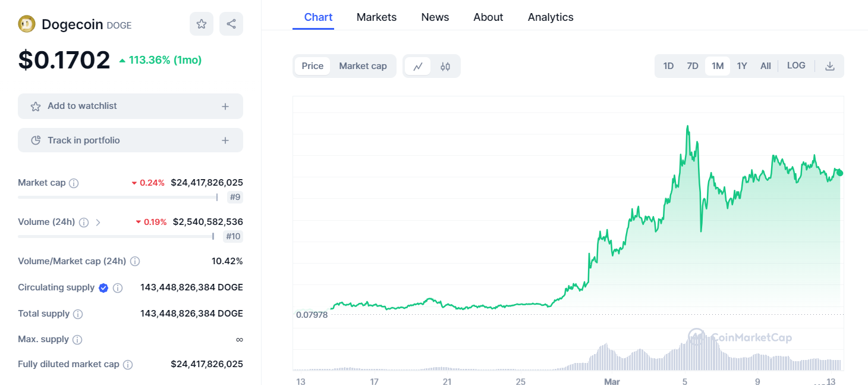Screen dimensions: 868x385
Task: Select the 1Y timeframe on the chart
Action: tap(741, 65)
